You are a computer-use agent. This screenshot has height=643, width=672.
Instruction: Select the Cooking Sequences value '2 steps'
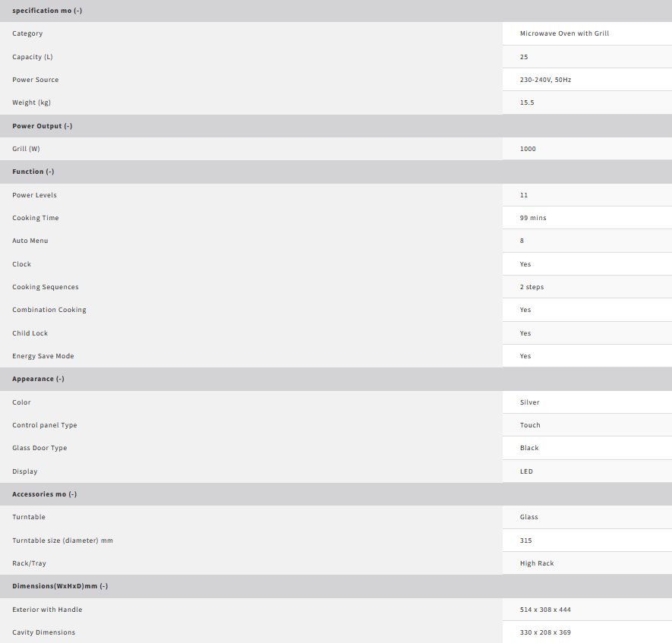532,287
